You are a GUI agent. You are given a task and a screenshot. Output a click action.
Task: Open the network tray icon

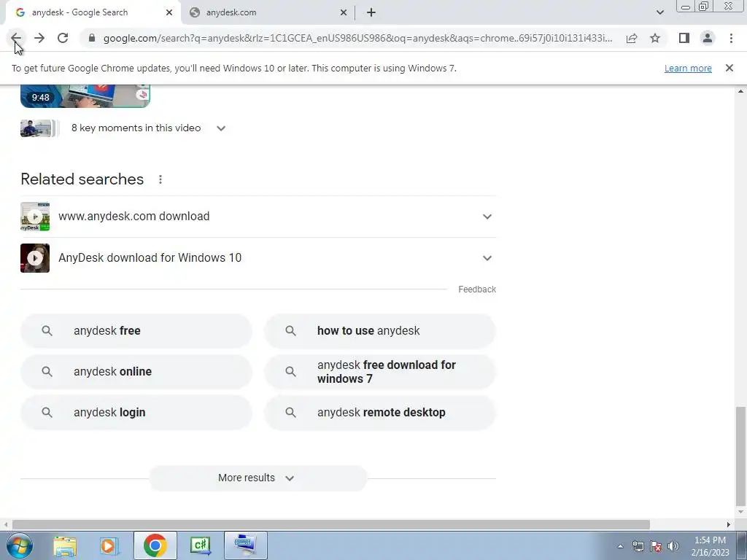tap(638, 546)
